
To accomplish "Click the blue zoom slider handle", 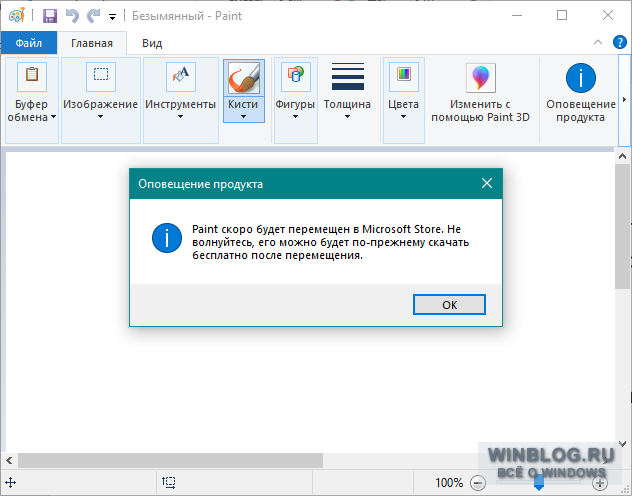I will 539,483.
